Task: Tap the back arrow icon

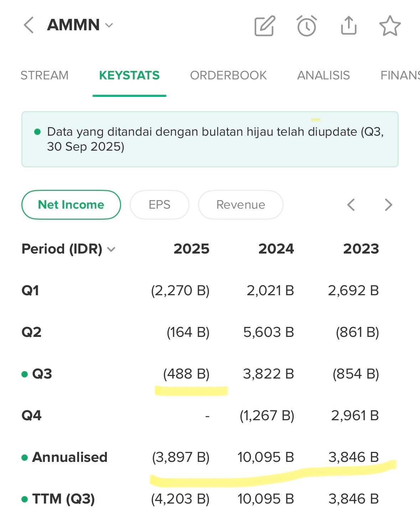Action: [28, 25]
